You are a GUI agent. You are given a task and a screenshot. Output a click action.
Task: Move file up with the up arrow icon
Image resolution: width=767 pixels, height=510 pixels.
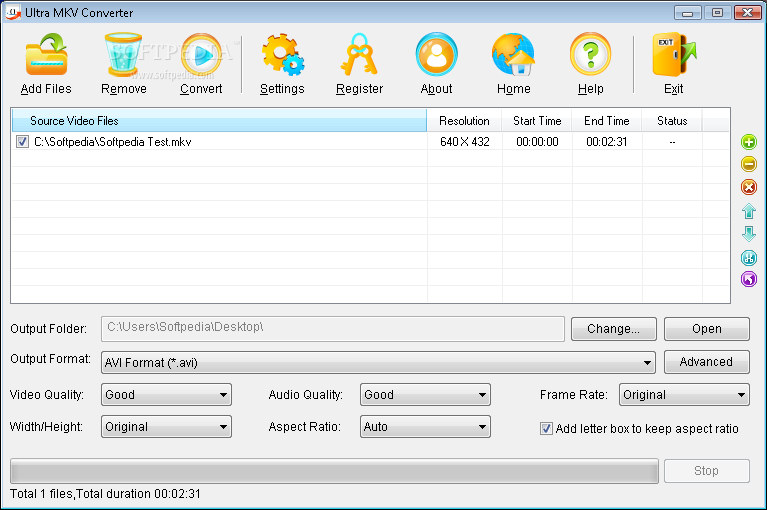click(748, 211)
